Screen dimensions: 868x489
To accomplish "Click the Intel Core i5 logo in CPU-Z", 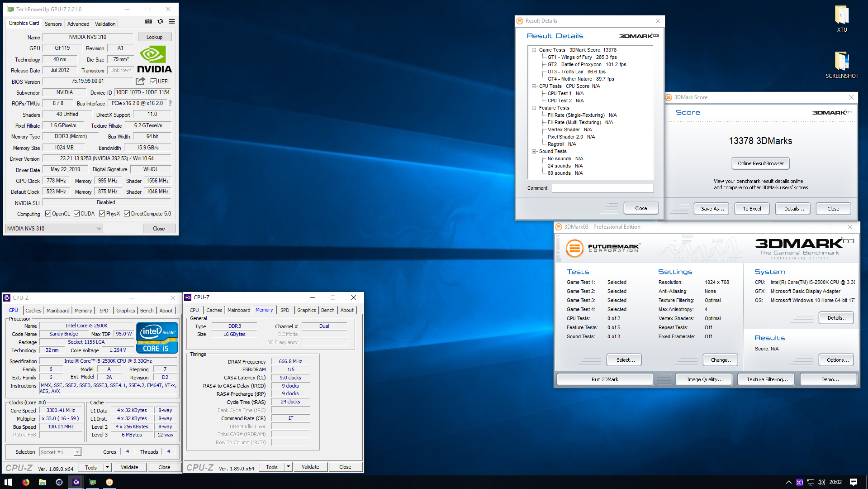I will [x=157, y=338].
